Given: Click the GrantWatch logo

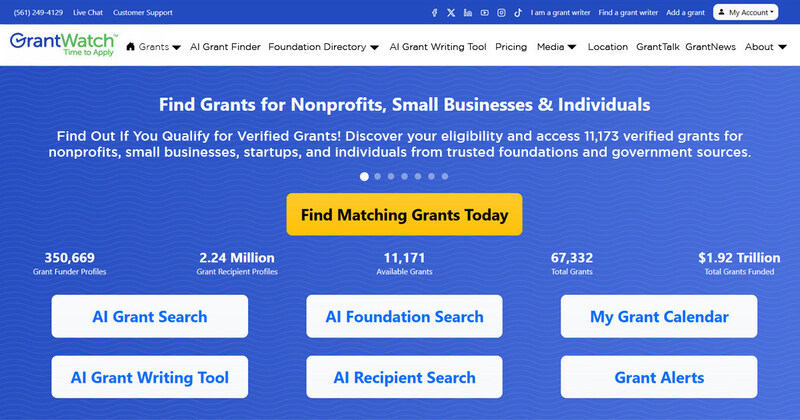Looking at the screenshot, I should click(62, 46).
